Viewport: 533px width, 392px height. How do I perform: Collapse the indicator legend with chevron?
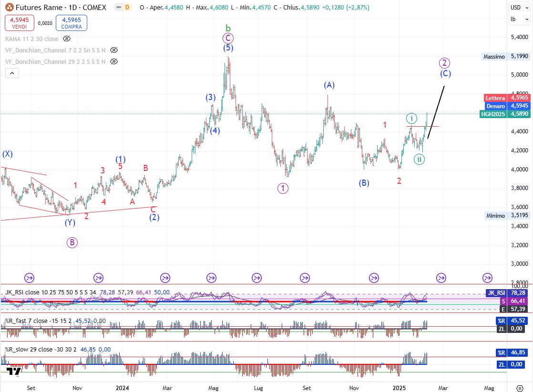coord(12,73)
